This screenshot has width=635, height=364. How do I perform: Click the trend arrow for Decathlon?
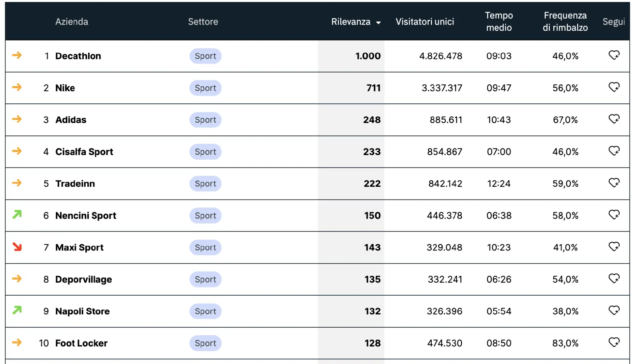coord(17,55)
